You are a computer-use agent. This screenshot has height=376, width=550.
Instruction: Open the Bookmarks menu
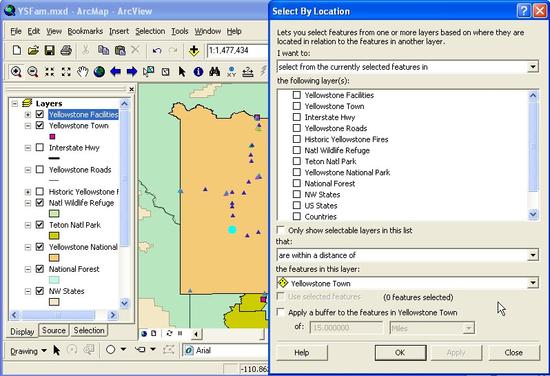pos(85,31)
